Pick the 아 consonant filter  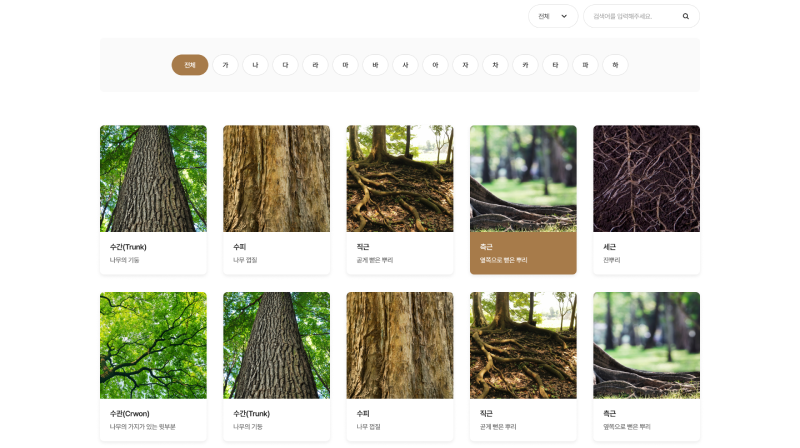pos(435,65)
